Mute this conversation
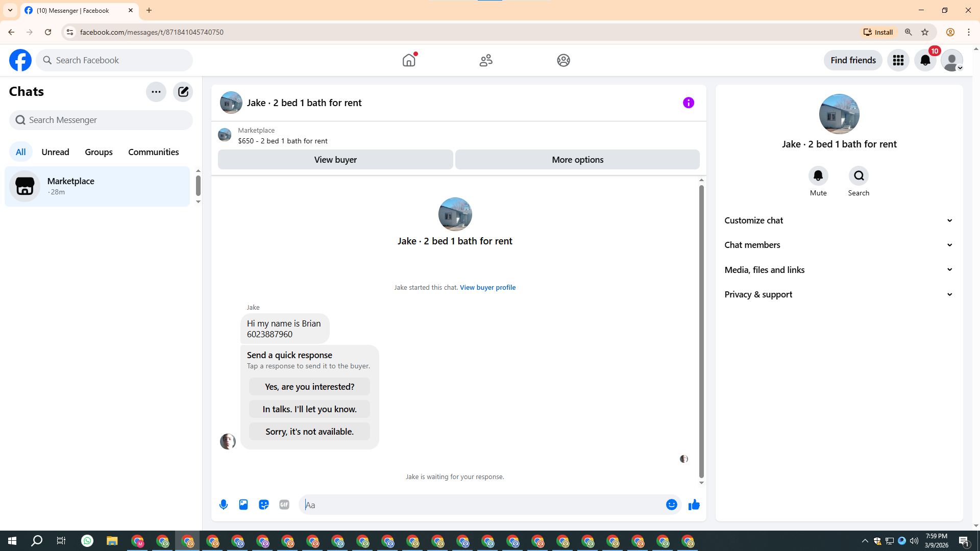This screenshot has height=551, width=980. [x=818, y=176]
